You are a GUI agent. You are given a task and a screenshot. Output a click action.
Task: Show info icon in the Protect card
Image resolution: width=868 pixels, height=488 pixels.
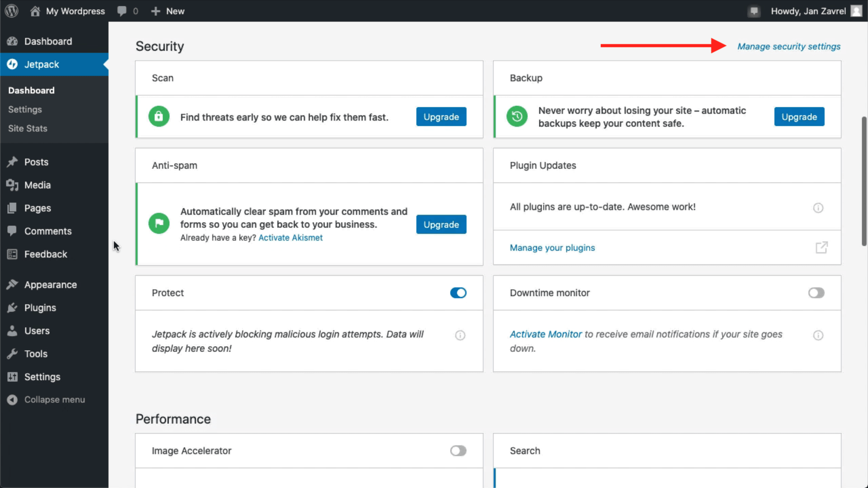(460, 335)
